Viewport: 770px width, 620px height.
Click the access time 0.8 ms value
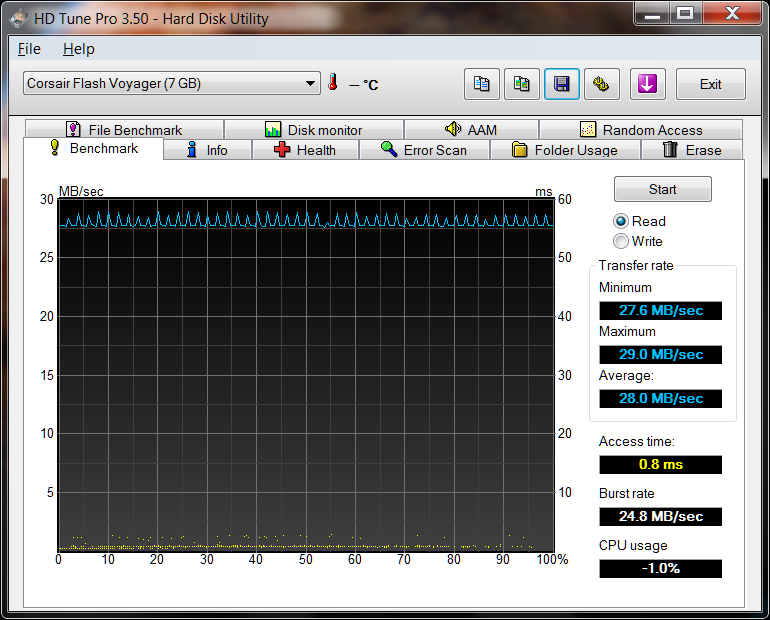(660, 464)
